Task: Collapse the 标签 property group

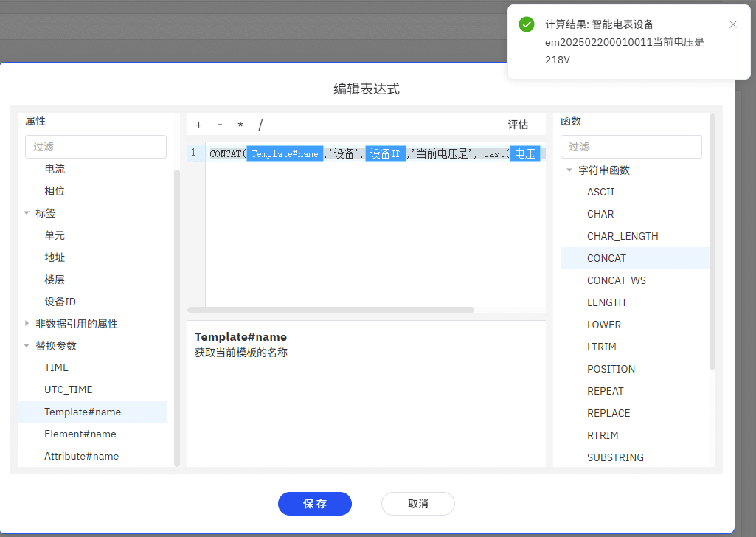Action: tap(27, 212)
